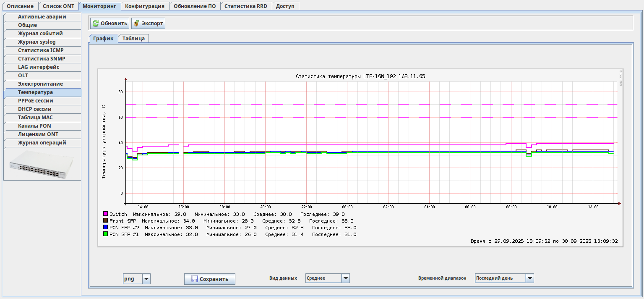
Task: Click the LTP-16N device thumbnail image
Action: [x=42, y=164]
